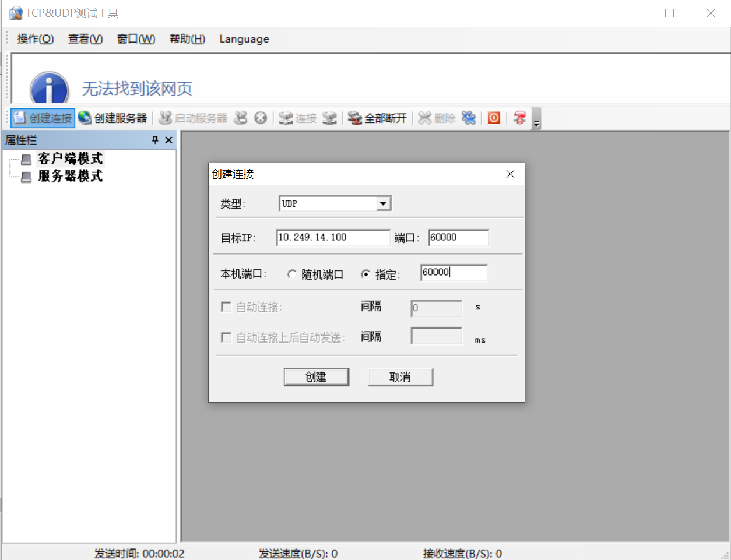
Task: Open the 操作(O) menu
Action: click(x=36, y=39)
